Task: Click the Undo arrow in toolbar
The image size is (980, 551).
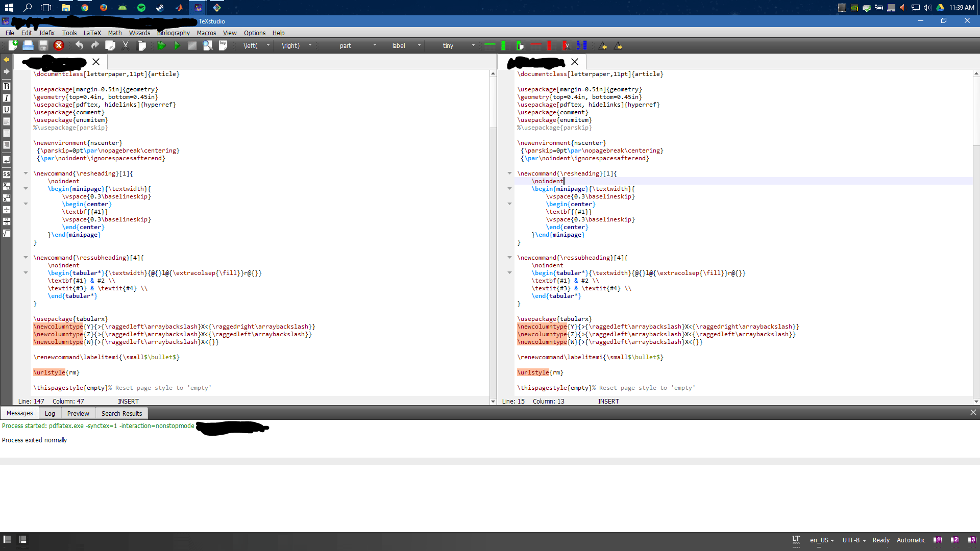Action: (79, 46)
